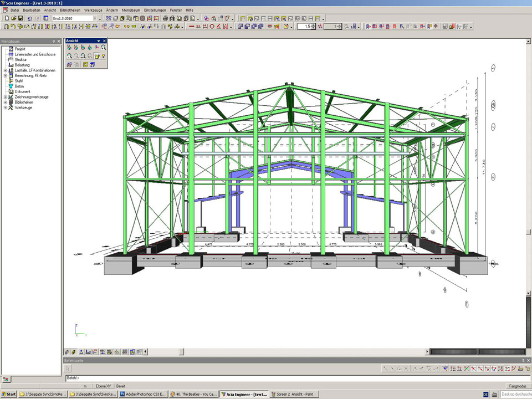Click the Fangmodus status bar button
The width and height of the screenshot is (532, 399).
click(x=516, y=386)
